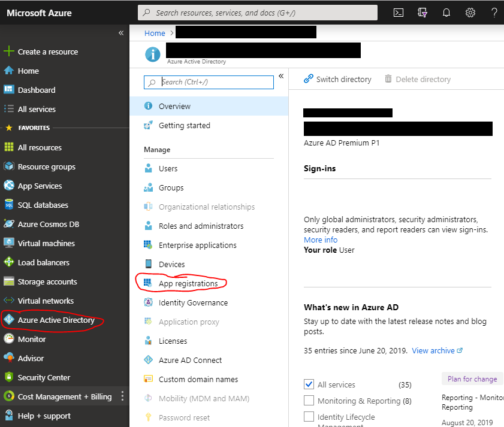This screenshot has height=427, width=504.
Task: Collapse the Azure AD menu panel
Action: point(280,76)
